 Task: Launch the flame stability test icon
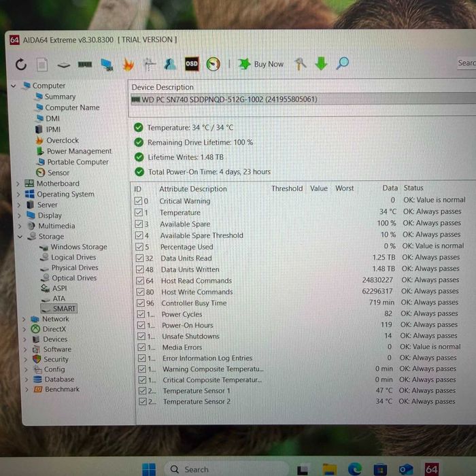(x=128, y=65)
